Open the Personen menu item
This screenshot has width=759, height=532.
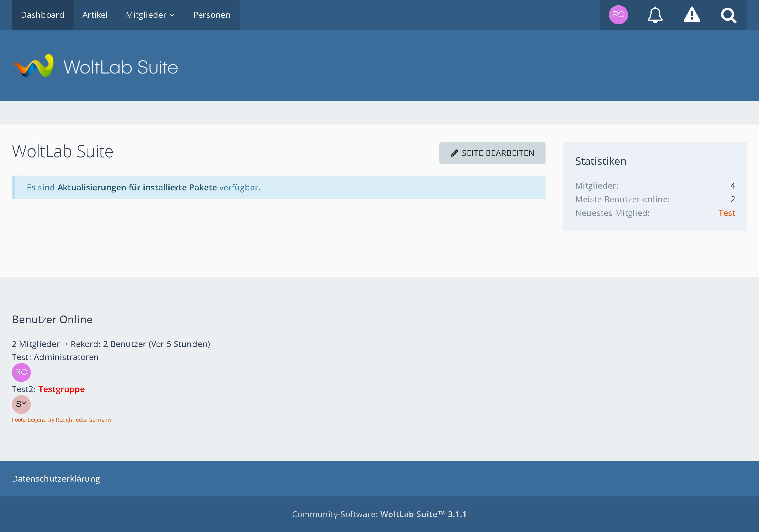pyautogui.click(x=212, y=15)
